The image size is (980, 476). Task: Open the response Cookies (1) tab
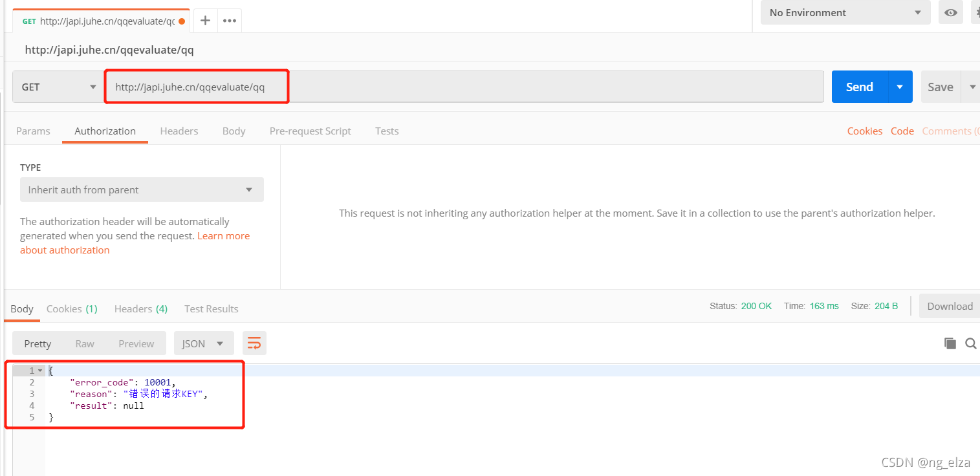pyautogui.click(x=72, y=308)
